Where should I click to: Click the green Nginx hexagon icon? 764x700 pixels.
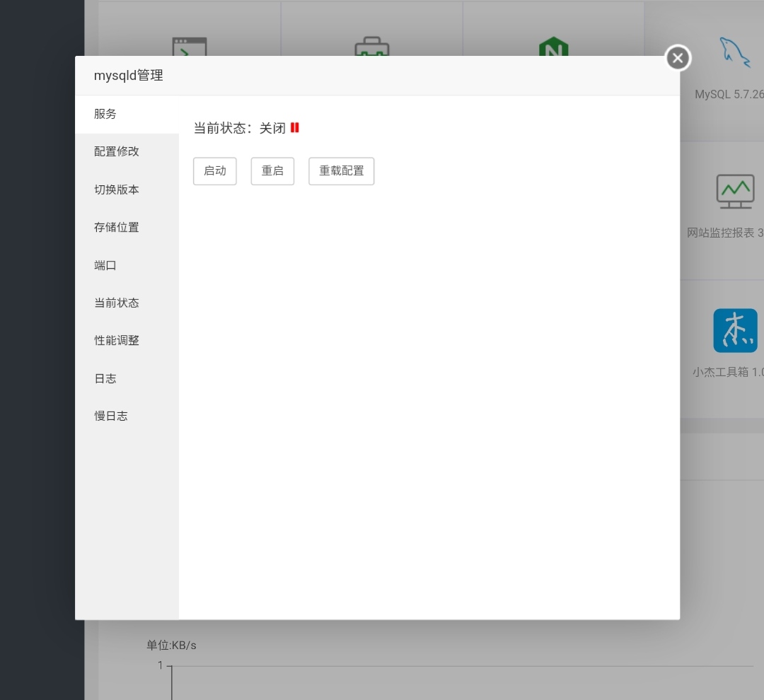(553, 49)
